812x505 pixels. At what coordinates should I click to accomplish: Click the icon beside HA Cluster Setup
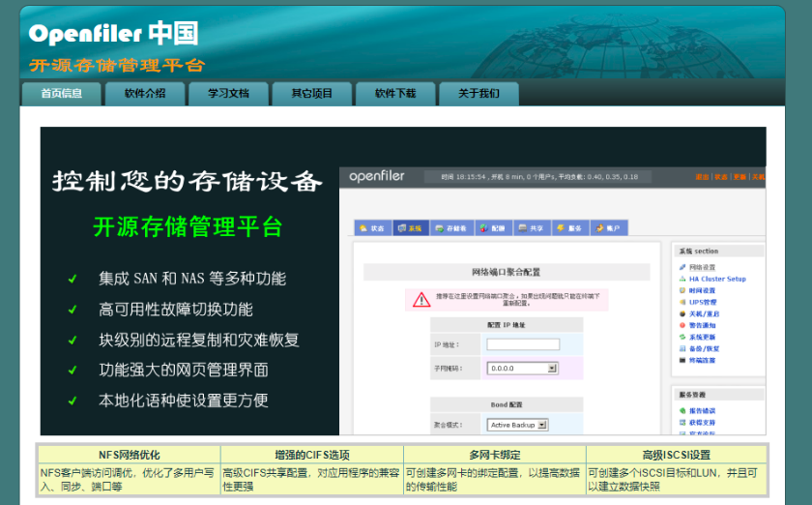pyautogui.click(x=682, y=279)
